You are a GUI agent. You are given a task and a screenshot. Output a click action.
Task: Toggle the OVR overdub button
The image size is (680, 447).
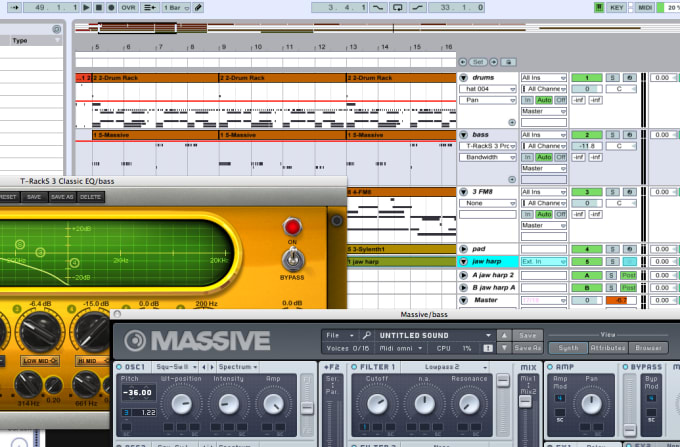(128, 7)
